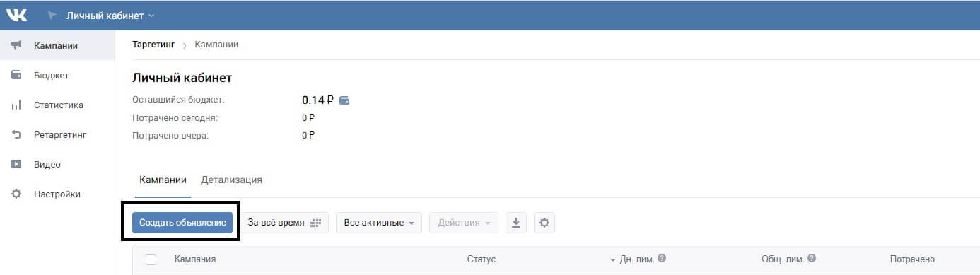The image size is (980, 275).
Task: Click the Создать объявление button
Action: coord(182,222)
